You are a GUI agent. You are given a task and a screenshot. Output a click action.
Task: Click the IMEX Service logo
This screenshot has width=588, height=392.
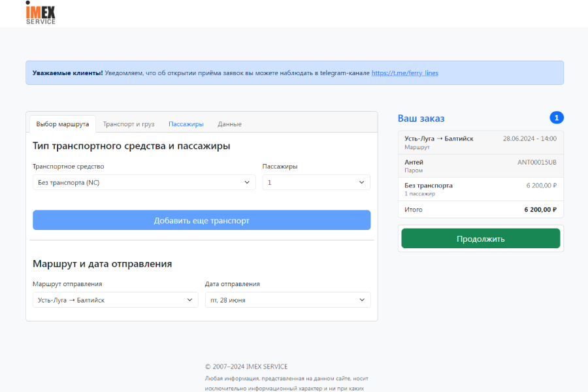(41, 12)
